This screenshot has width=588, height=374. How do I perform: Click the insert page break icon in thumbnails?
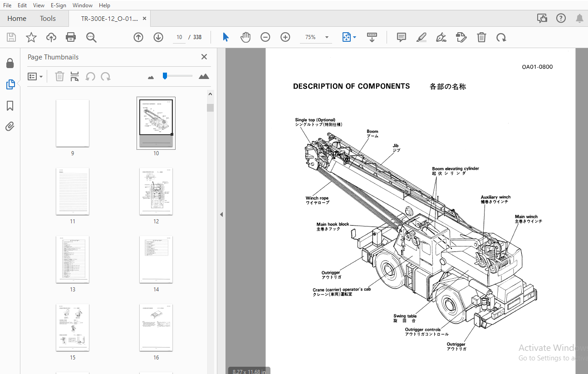pyautogui.click(x=75, y=77)
